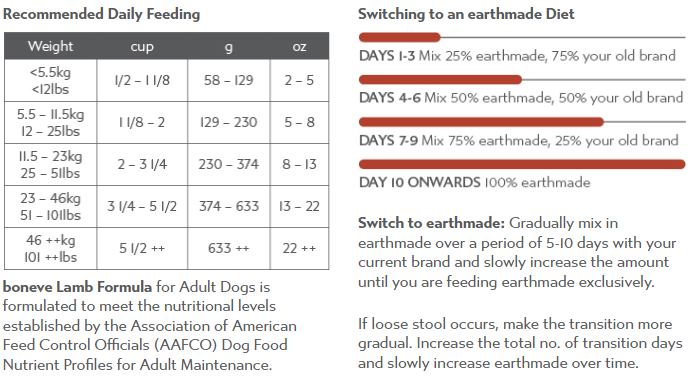Click the Recommended Daily Feeding heading
Viewport: 696px width, 377px height.
(102, 14)
